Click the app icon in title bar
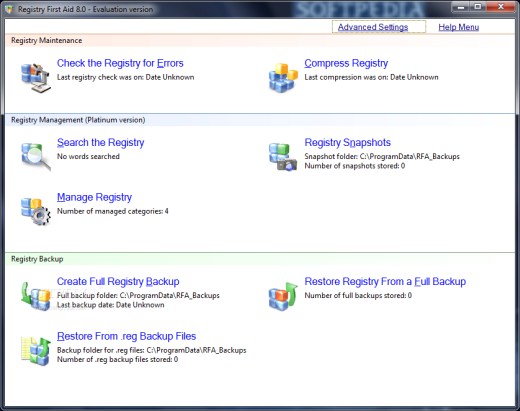Viewport: 520px width, 411px height. point(10,9)
